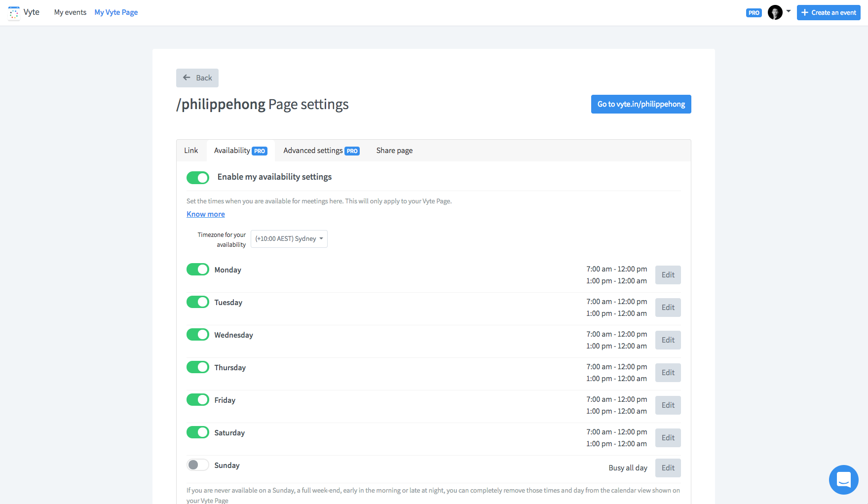The height and width of the screenshot is (504, 868).
Task: Edit Wednesday availability hours
Action: point(668,340)
